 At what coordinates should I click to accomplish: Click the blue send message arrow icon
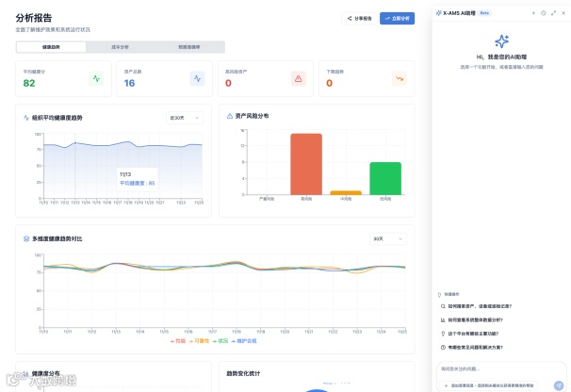tap(559, 385)
